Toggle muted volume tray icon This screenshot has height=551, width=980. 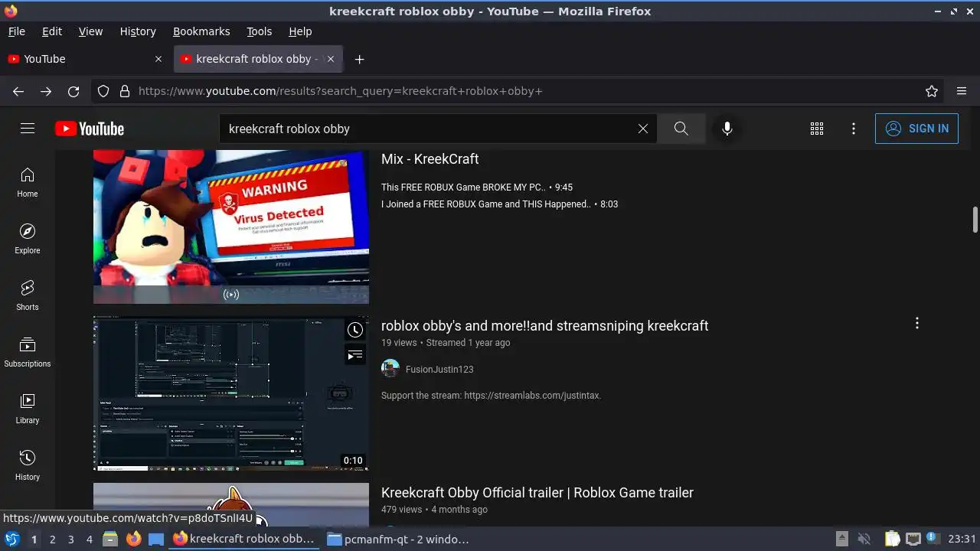(x=864, y=539)
